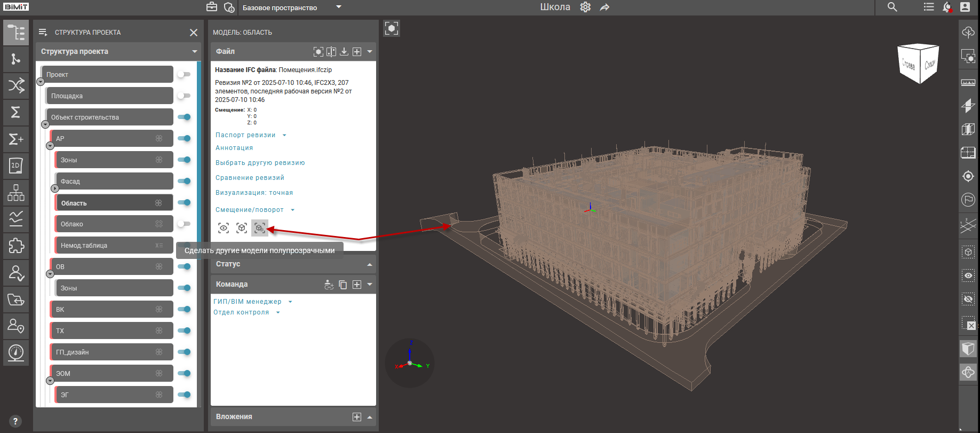Open the puzzle plugins sidebar icon
The image size is (980, 433).
[x=16, y=246]
